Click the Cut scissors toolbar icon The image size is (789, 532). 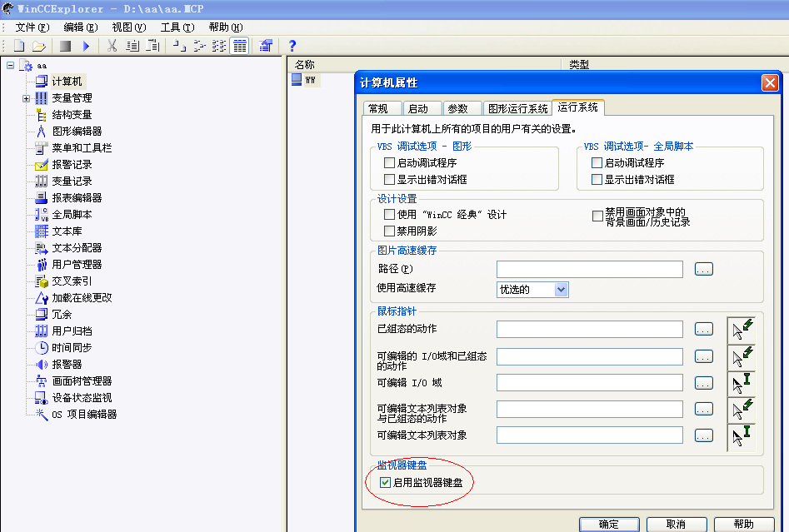click(x=112, y=46)
